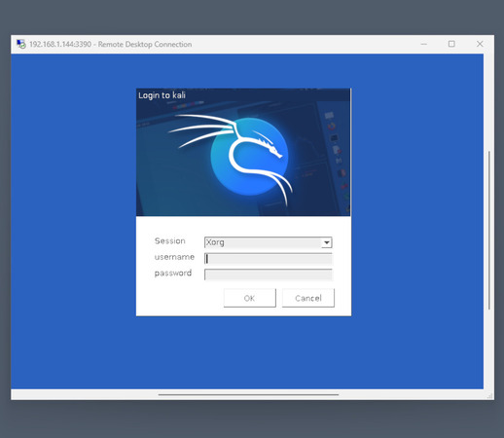
Task: Click the 'password' label
Action: point(173,274)
